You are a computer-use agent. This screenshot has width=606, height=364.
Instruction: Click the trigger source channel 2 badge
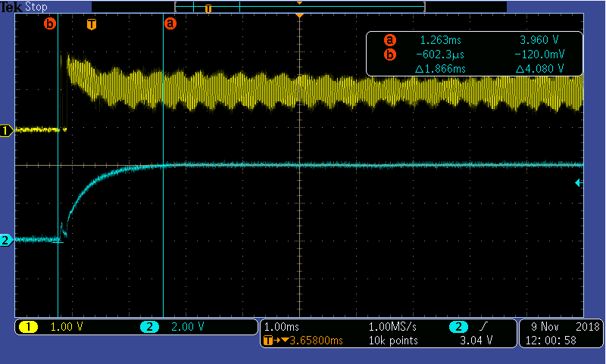point(458,327)
